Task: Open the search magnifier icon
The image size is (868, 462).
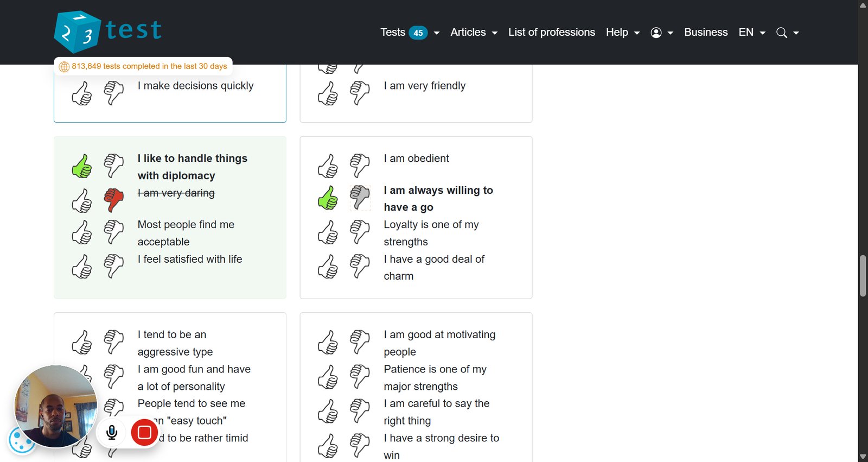Action: (782, 33)
